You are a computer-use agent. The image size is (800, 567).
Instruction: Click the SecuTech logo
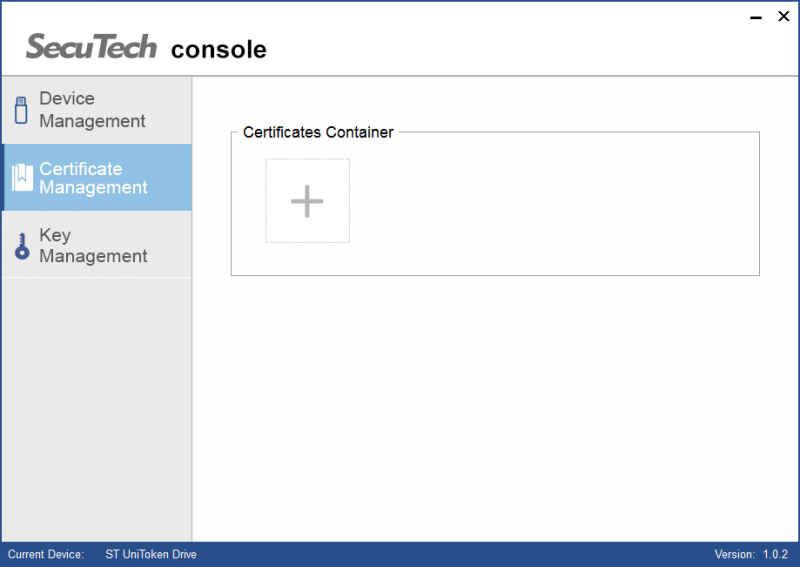pos(91,46)
